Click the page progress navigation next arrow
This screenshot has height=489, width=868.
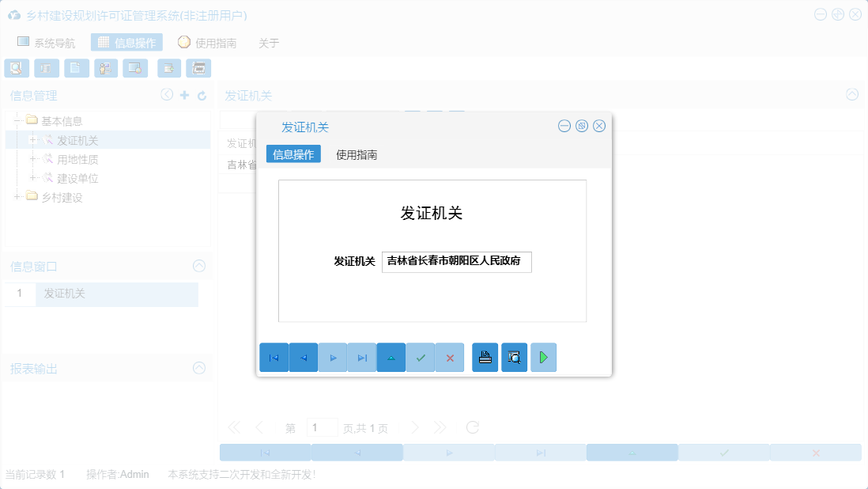pos(417,426)
